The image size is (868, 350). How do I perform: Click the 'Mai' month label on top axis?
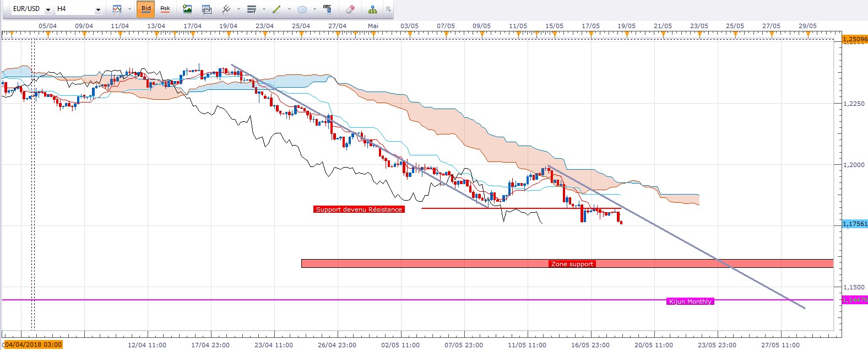tap(373, 26)
